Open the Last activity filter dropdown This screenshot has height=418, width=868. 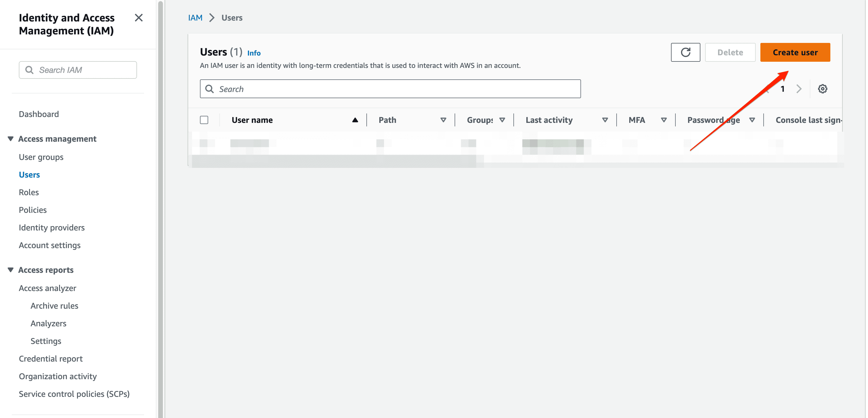(x=605, y=120)
